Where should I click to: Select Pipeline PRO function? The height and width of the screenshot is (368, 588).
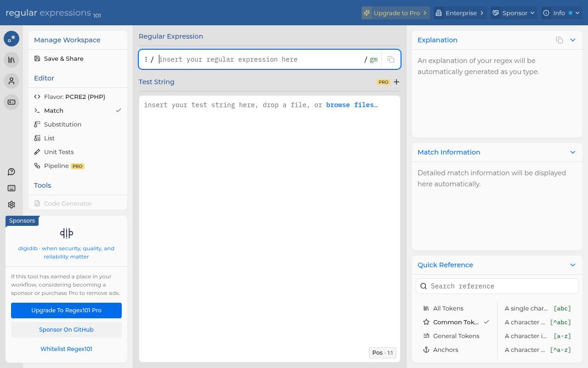tap(78, 166)
